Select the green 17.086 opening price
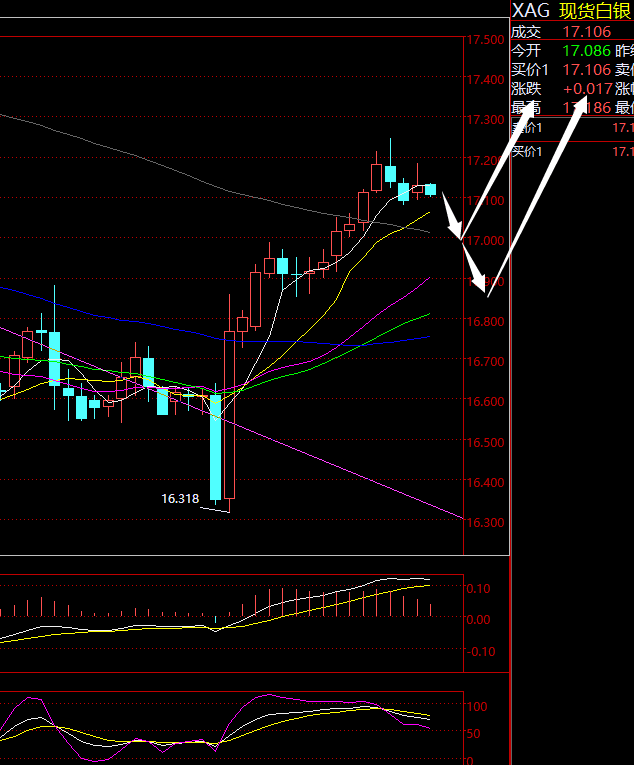The height and width of the screenshot is (765, 634). tap(587, 51)
